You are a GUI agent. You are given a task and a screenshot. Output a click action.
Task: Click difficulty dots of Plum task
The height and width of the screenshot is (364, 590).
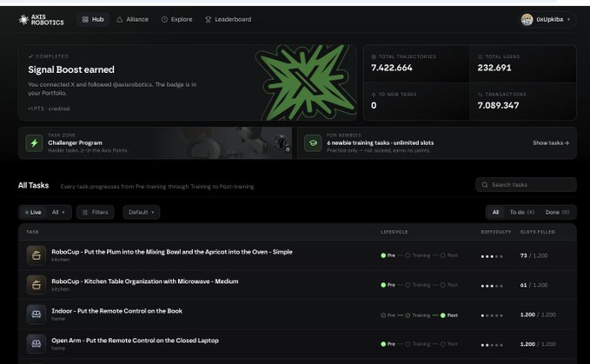(x=492, y=256)
